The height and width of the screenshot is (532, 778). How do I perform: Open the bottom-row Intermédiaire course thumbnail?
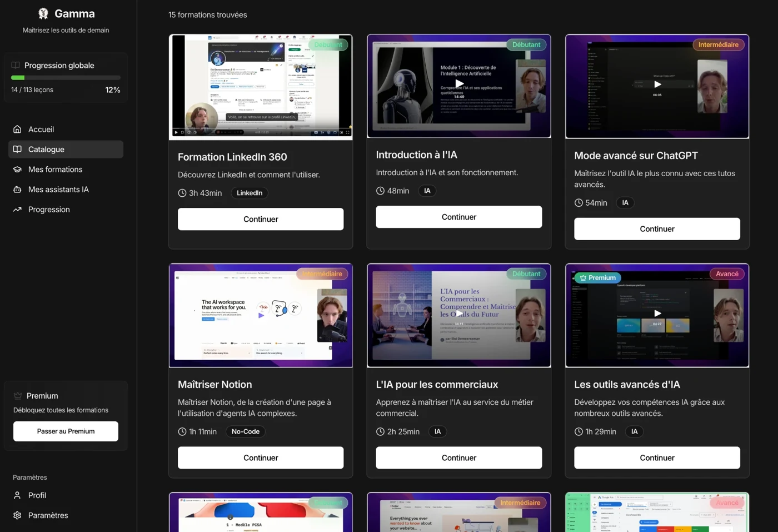pyautogui.click(x=459, y=513)
